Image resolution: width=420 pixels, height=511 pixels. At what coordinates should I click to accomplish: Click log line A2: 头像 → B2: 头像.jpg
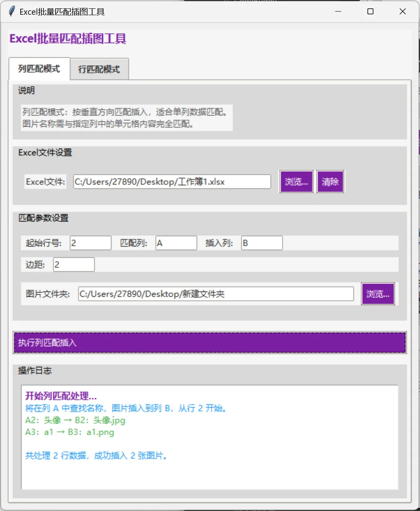coord(75,420)
